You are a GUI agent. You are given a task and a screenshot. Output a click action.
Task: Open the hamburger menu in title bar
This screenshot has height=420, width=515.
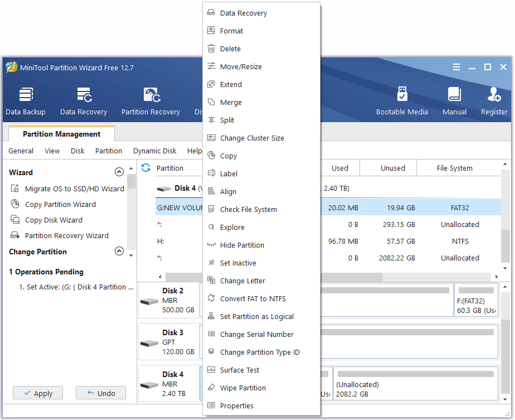(x=456, y=67)
